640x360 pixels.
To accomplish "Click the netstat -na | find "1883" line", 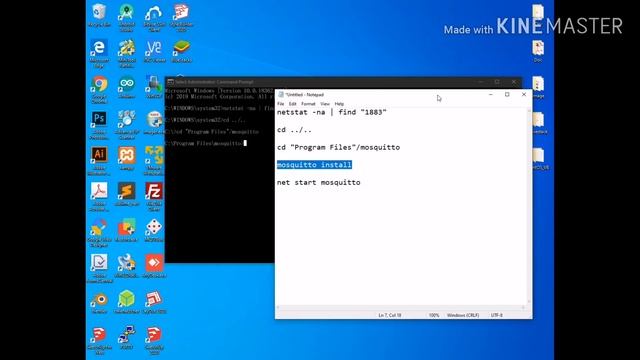I will pyautogui.click(x=331, y=112).
